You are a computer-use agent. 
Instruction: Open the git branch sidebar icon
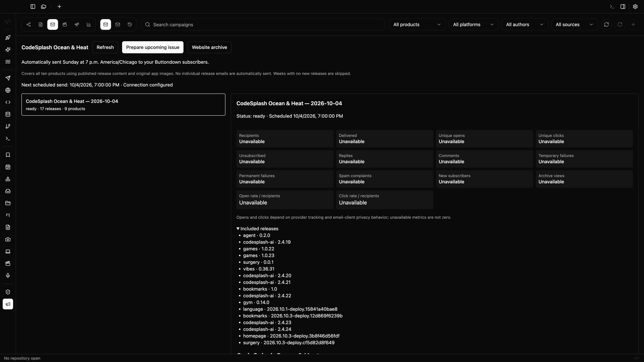[x=8, y=126]
